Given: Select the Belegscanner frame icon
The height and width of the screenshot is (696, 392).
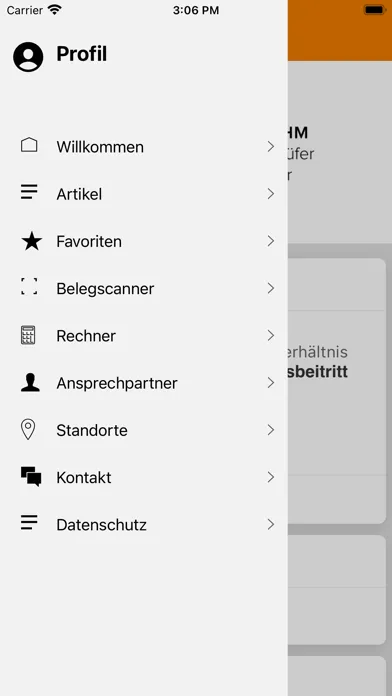Looking at the screenshot, I should [29, 287].
